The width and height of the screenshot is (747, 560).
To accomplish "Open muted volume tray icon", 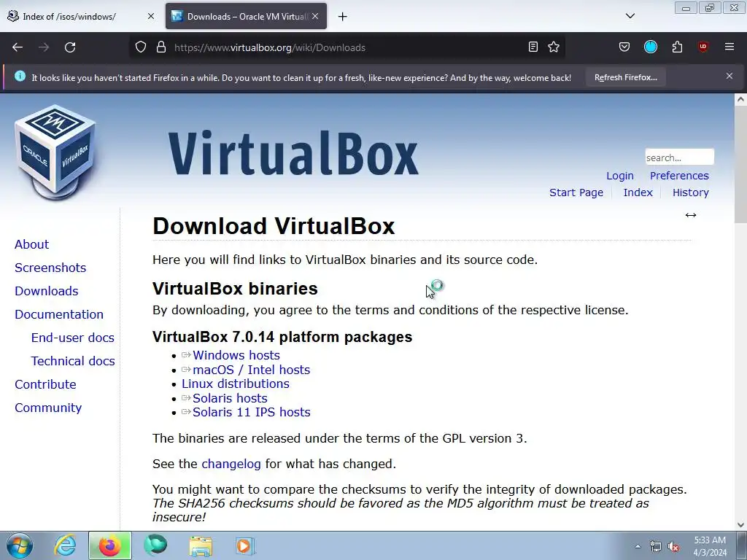I will [x=673, y=546].
